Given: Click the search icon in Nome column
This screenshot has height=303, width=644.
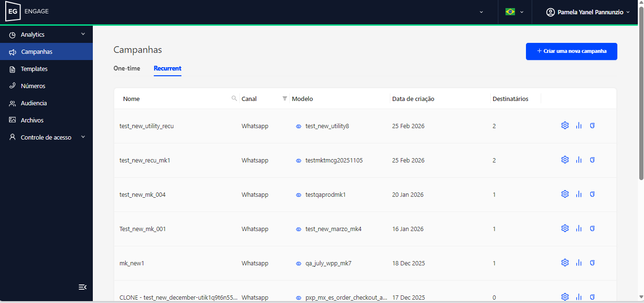Looking at the screenshot, I should tap(234, 99).
